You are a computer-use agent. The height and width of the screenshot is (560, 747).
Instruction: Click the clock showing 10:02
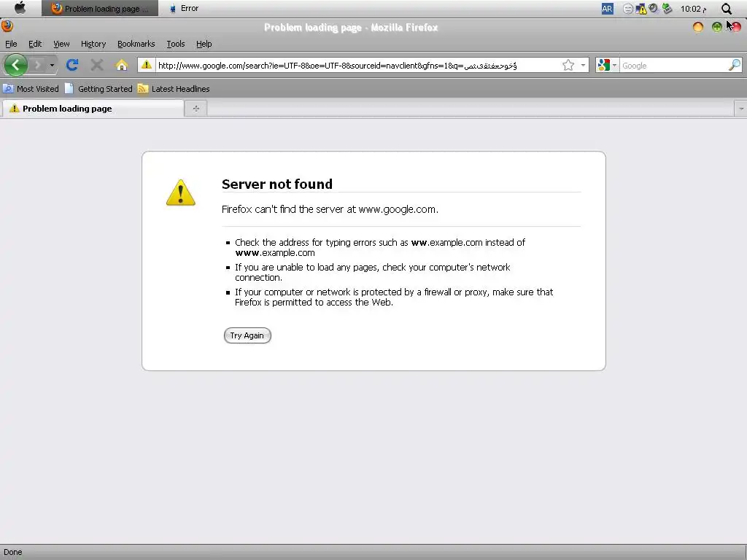(x=693, y=9)
